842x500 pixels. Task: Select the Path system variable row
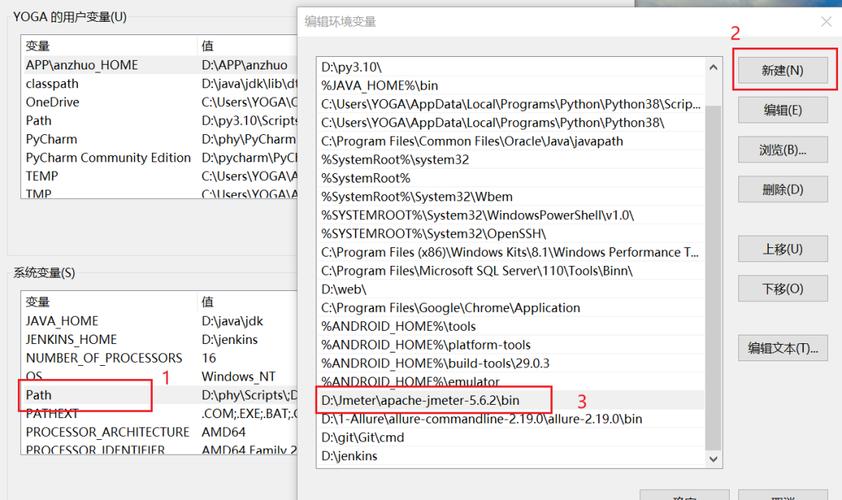click(40, 395)
